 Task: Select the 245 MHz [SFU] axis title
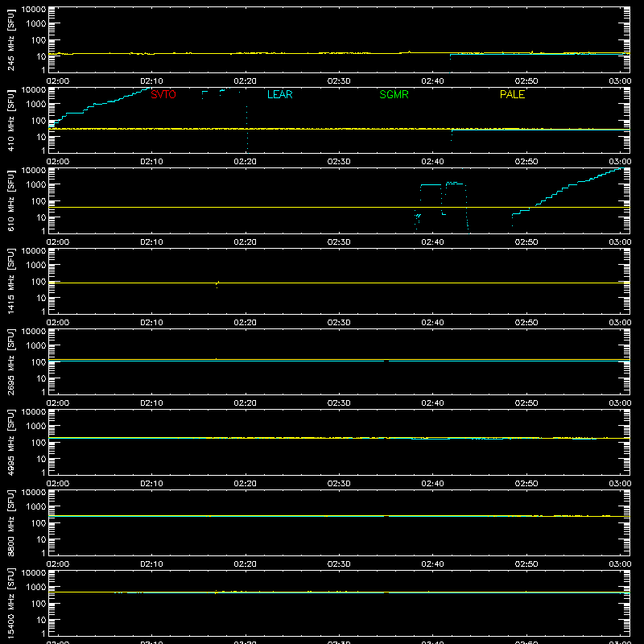click(10, 39)
